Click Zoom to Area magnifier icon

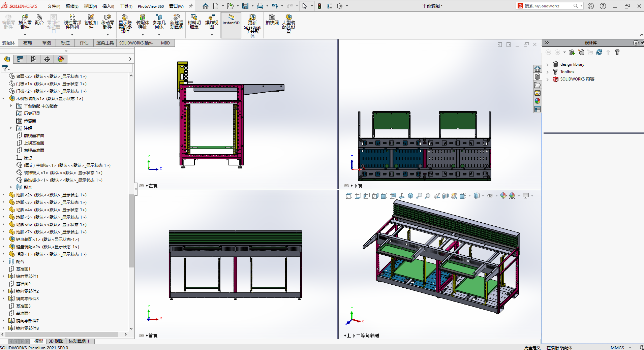[428, 196]
